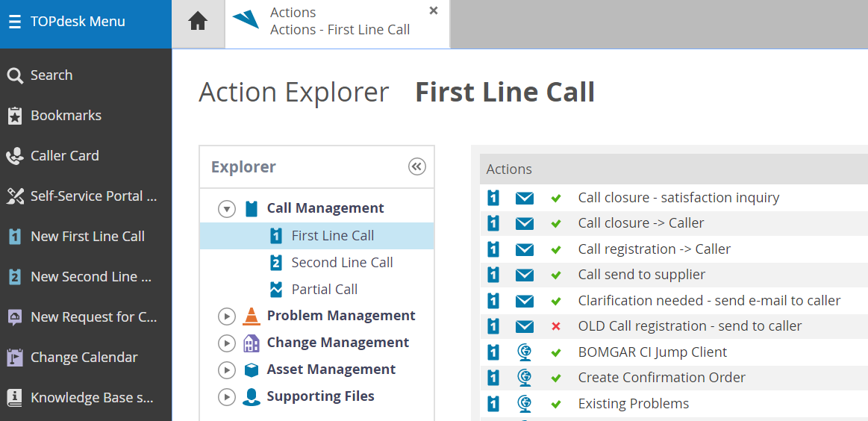The height and width of the screenshot is (421, 868).
Task: Expand the Change Management node
Action: (x=227, y=343)
